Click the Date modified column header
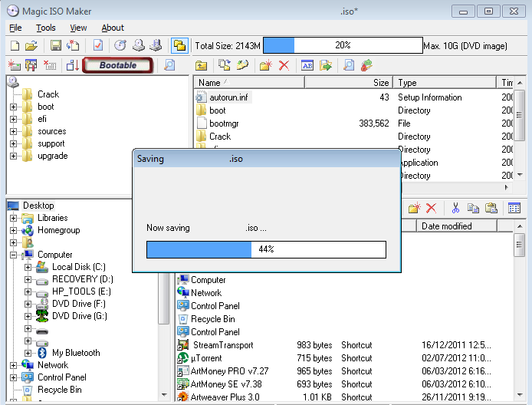This screenshot has height=405, width=532. (x=457, y=226)
